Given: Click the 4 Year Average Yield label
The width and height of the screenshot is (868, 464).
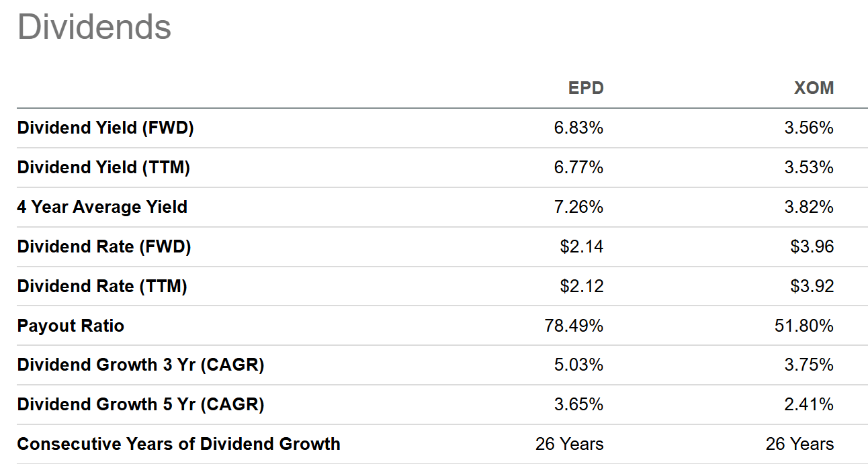Looking at the screenshot, I should click(x=102, y=207).
